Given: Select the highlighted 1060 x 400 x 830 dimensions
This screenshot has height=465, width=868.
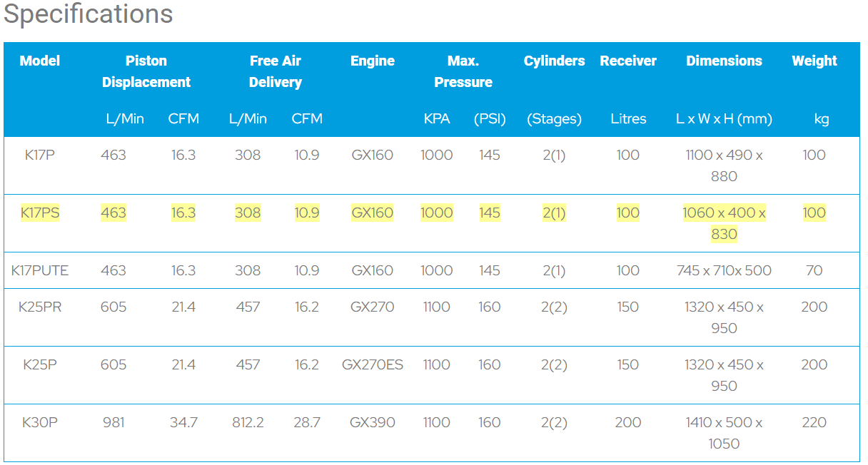Looking at the screenshot, I should tap(724, 223).
